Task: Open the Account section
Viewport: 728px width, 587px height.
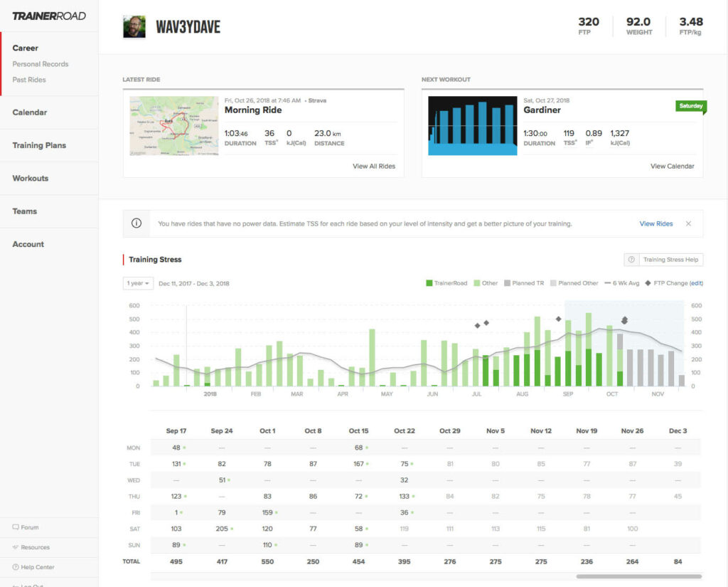Action: (28, 245)
